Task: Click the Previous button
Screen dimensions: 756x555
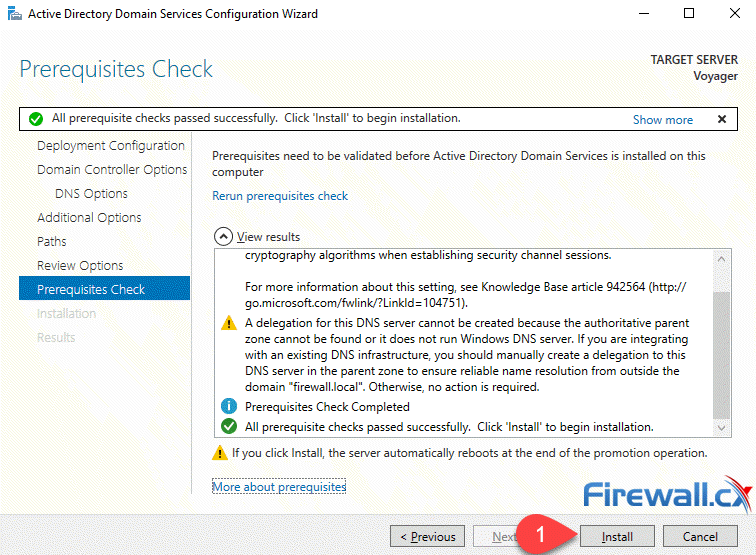Action: (427, 536)
